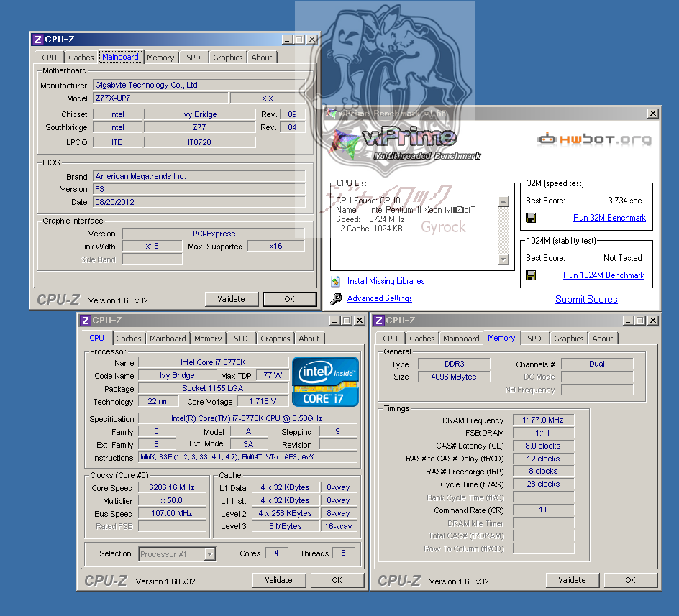
Task: Click Validate in the Memory window
Action: 572,580
